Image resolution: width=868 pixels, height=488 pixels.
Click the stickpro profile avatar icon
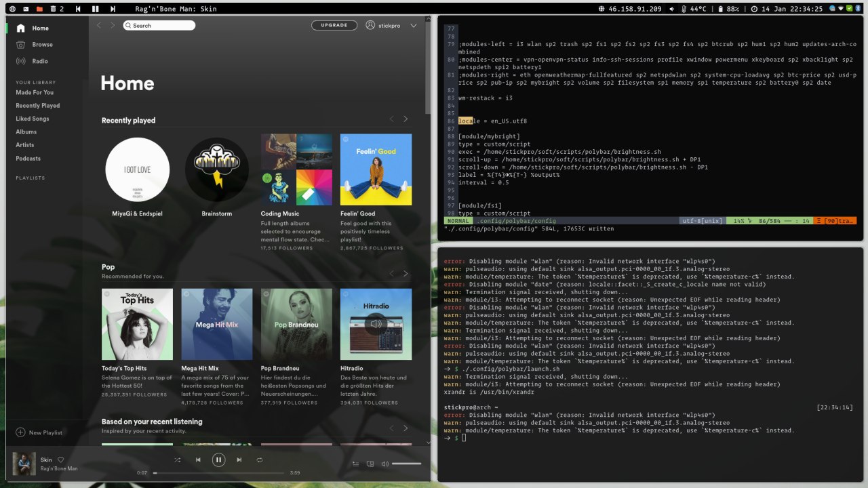click(370, 25)
